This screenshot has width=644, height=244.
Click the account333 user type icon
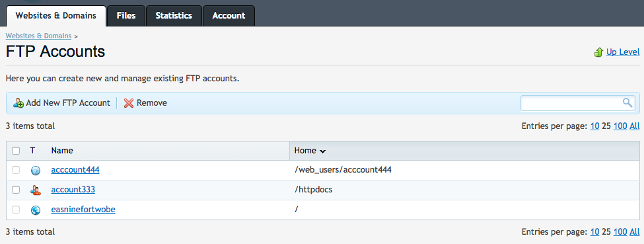pos(36,190)
